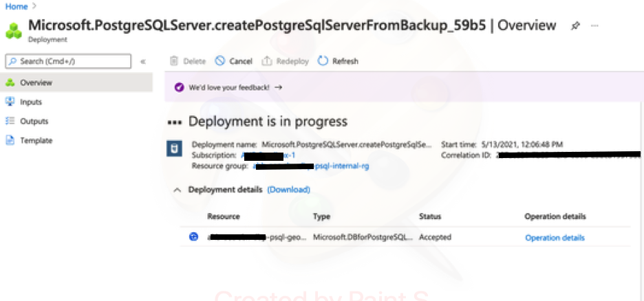The height and width of the screenshot is (301, 644).
Task: Click the Template document icon
Action: click(x=10, y=140)
